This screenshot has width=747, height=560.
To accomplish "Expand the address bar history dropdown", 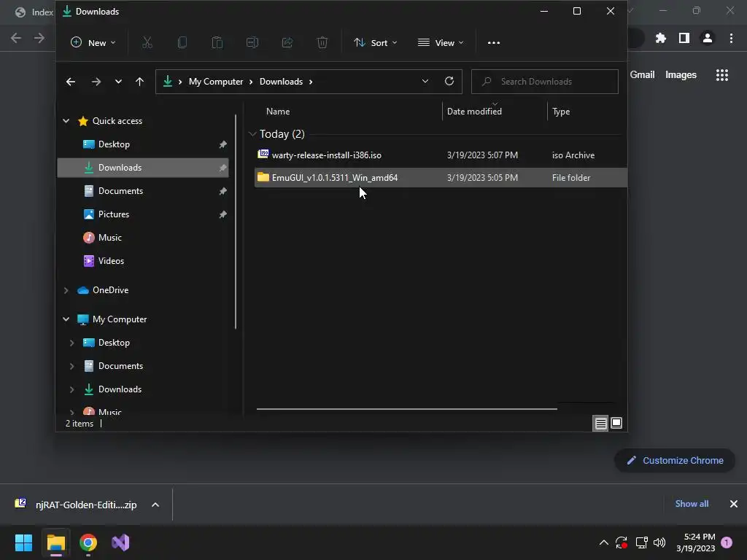I will tap(425, 82).
